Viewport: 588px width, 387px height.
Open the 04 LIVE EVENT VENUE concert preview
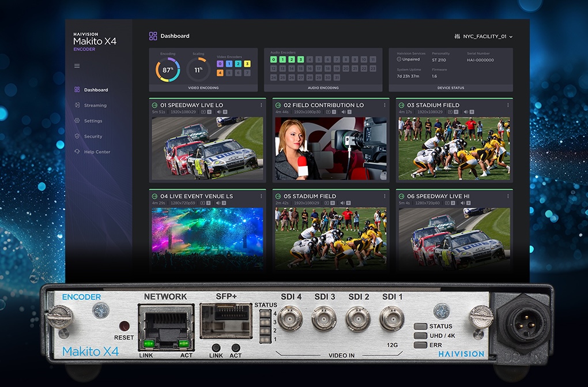(x=208, y=239)
